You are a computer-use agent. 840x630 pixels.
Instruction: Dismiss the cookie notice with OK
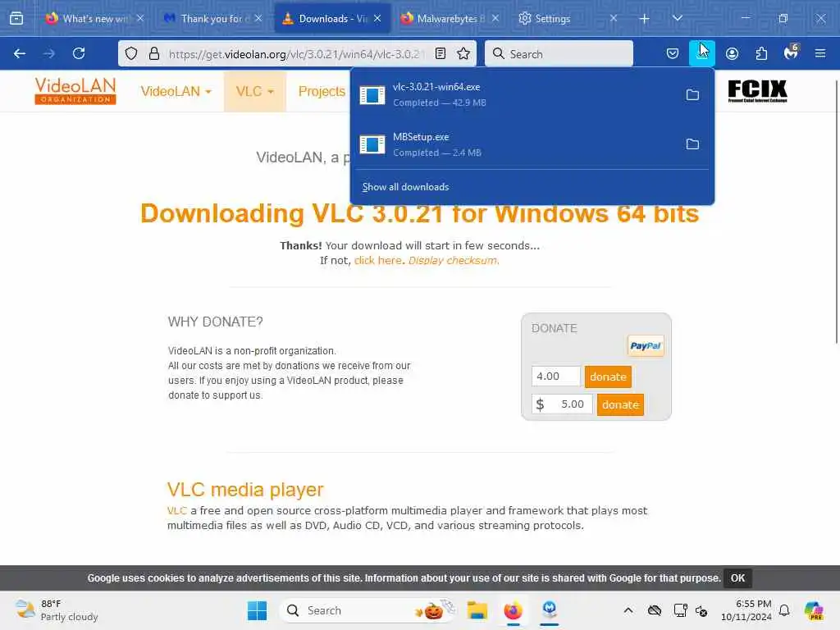pos(737,578)
